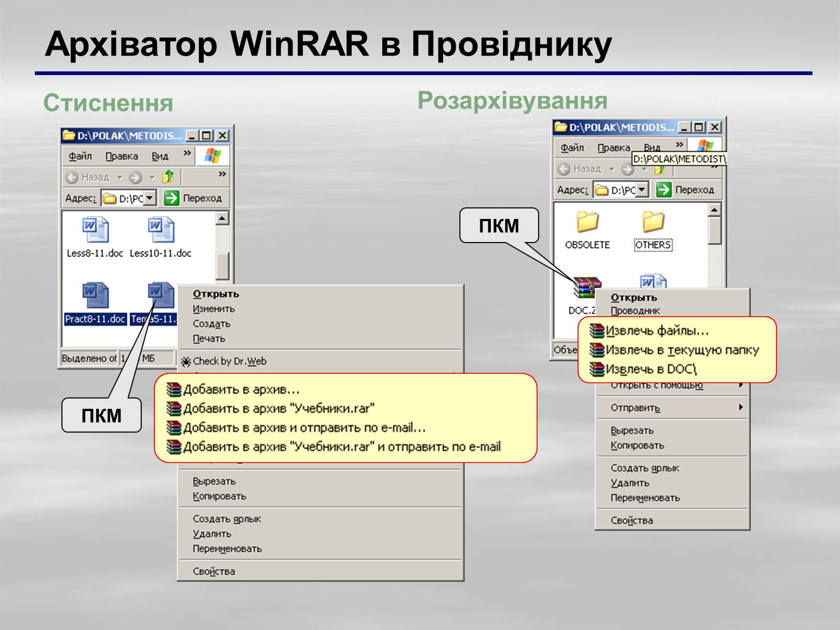Click Назад label in left window
The width and height of the screenshot is (840, 630).
(95, 177)
